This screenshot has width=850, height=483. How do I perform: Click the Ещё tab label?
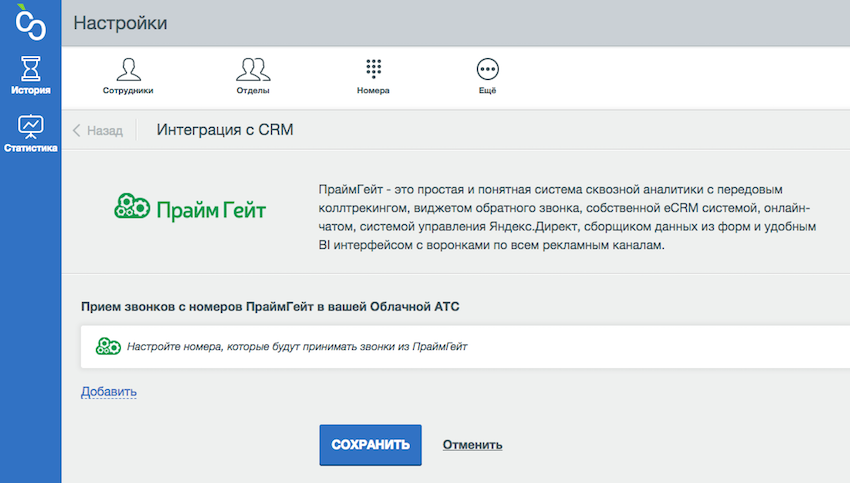(x=487, y=91)
